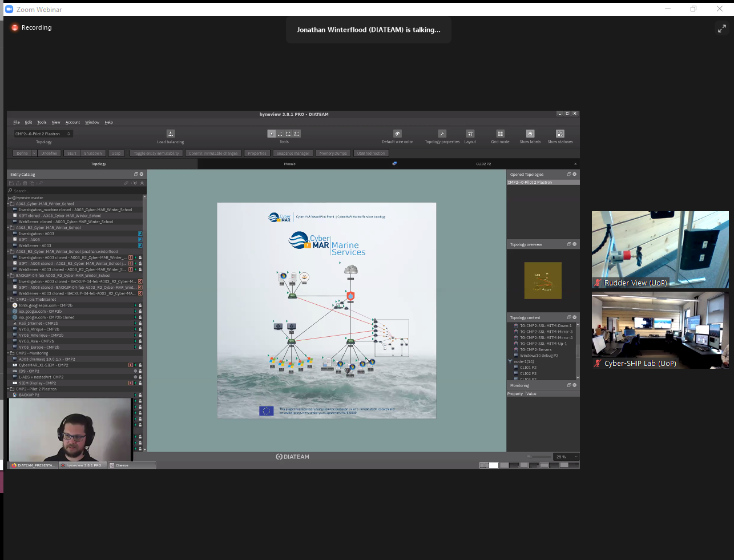
Task: Select the pointer tool in Tools group
Action: pyautogui.click(x=272, y=134)
